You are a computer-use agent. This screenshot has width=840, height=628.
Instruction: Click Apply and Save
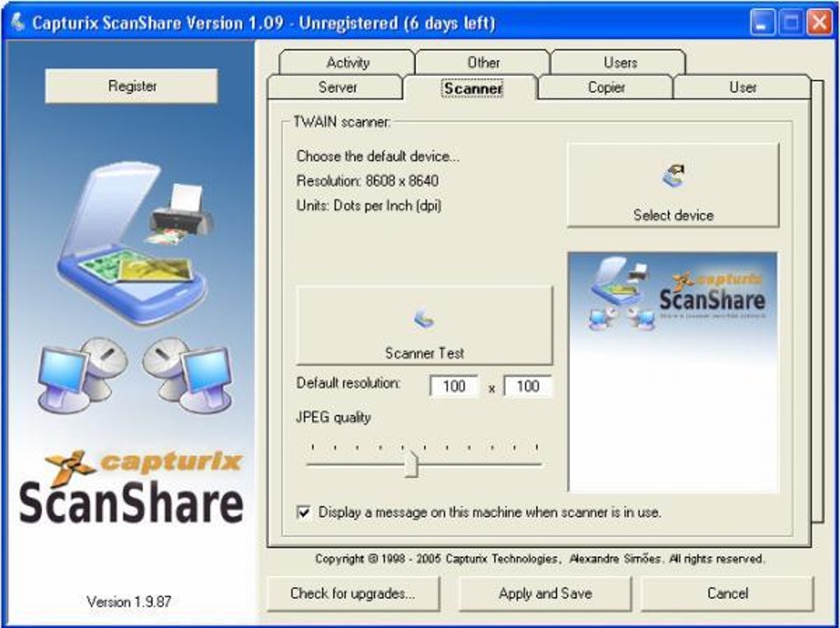pos(545,593)
